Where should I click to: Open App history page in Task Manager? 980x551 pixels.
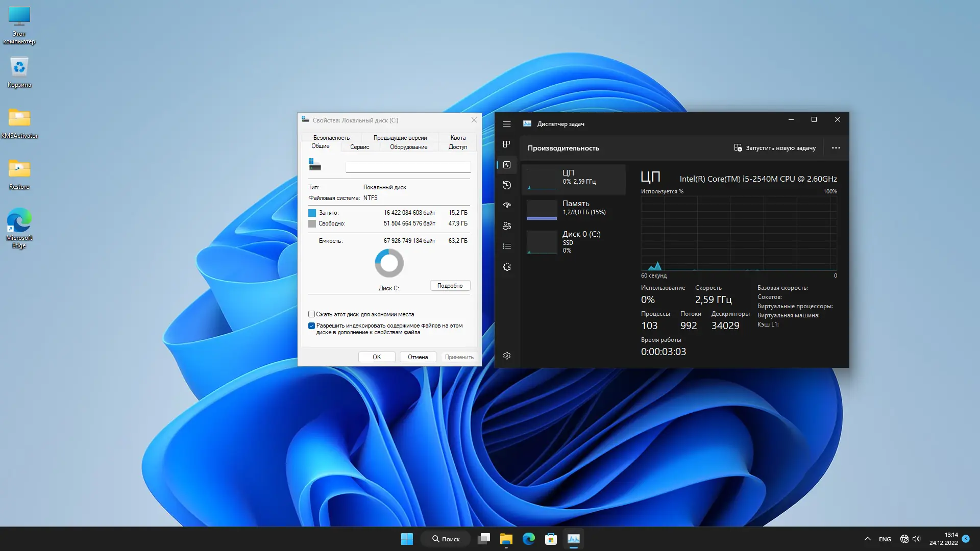tap(506, 185)
